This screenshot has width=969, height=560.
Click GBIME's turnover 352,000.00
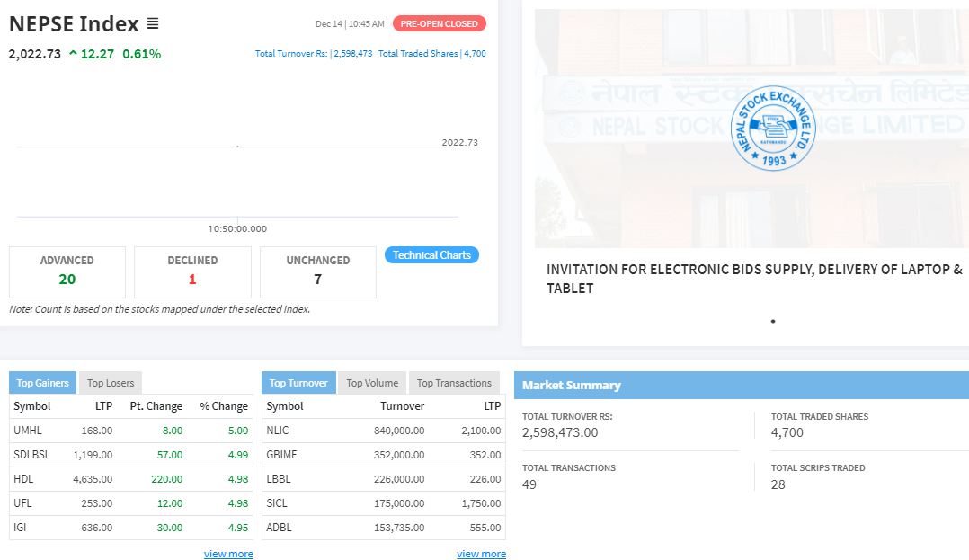pyautogui.click(x=399, y=454)
